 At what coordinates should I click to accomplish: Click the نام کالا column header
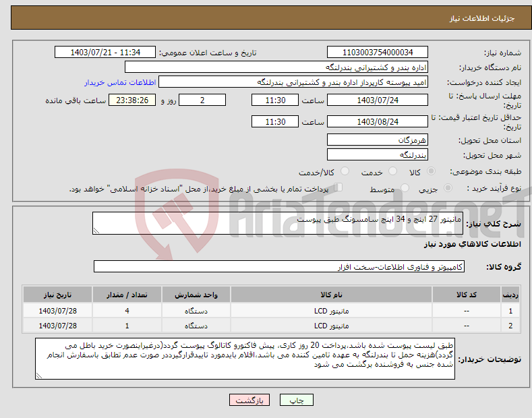pyautogui.click(x=331, y=295)
